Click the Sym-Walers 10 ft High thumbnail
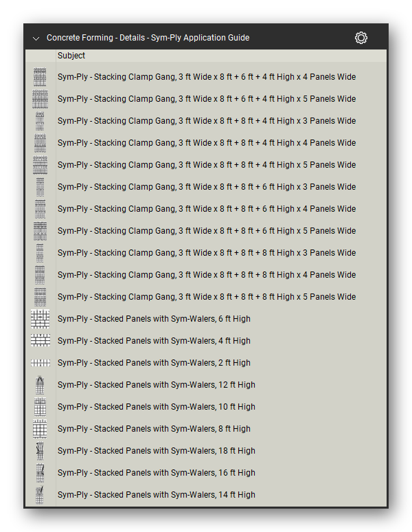 click(x=40, y=407)
